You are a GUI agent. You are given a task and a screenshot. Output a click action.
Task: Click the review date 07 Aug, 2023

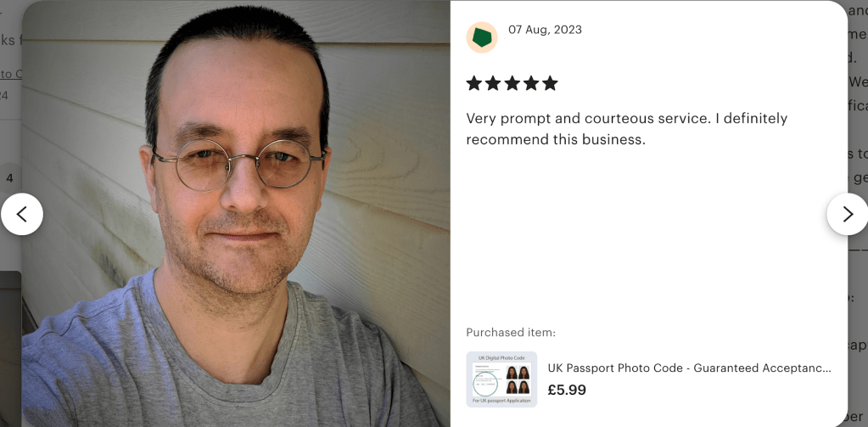pyautogui.click(x=546, y=30)
